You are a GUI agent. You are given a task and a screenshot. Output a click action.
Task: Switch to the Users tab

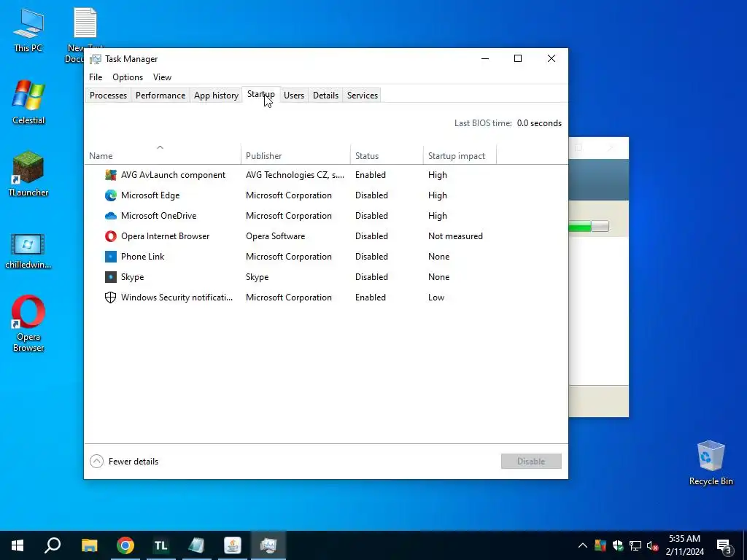294,96
